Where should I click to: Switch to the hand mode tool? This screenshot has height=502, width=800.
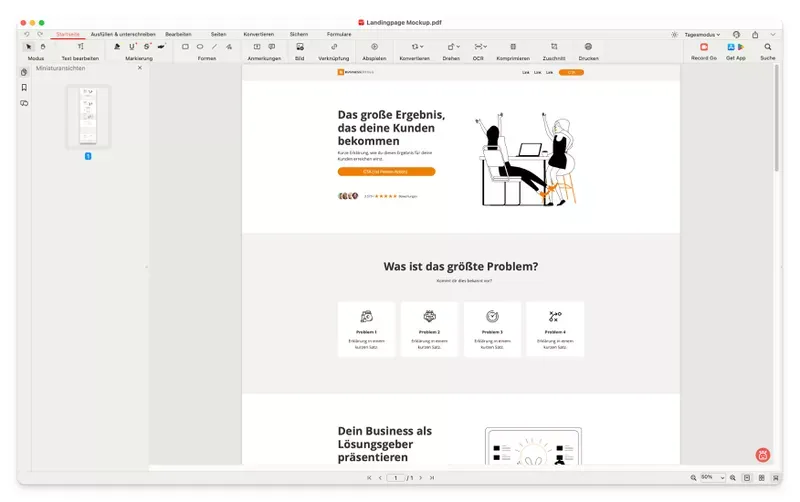pyautogui.click(x=42, y=47)
